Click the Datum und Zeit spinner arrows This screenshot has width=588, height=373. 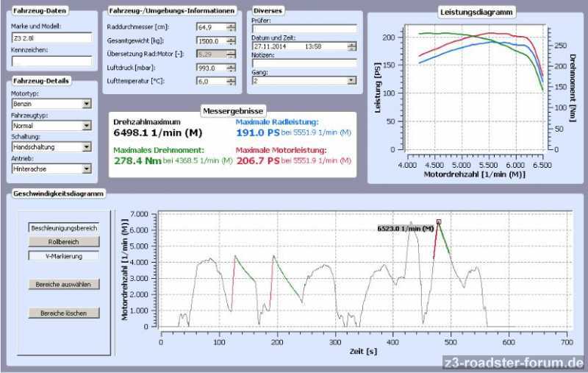click(351, 46)
